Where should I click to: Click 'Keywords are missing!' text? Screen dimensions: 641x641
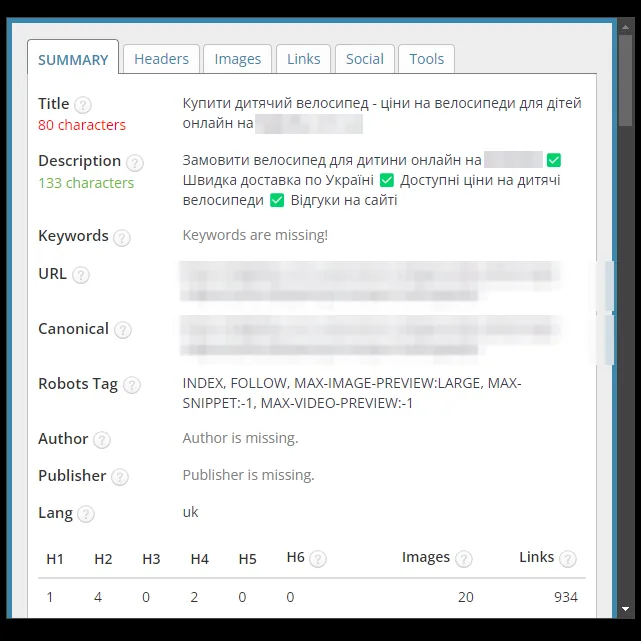pos(255,235)
